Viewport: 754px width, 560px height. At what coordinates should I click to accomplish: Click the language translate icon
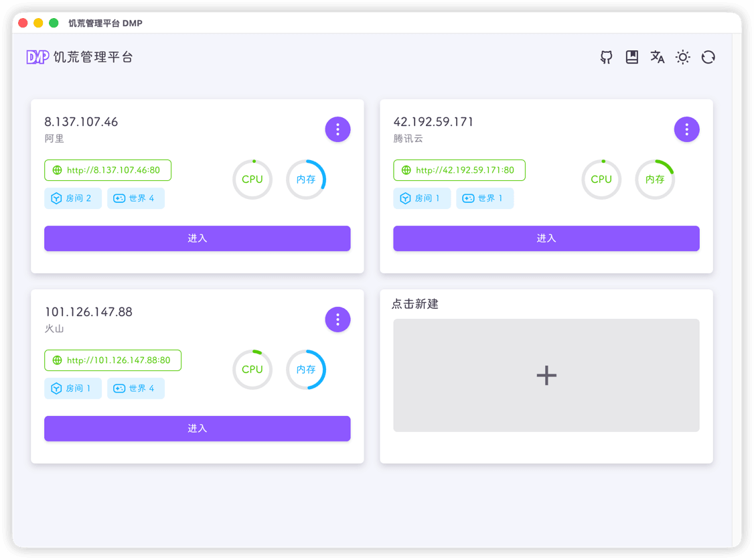[657, 58]
